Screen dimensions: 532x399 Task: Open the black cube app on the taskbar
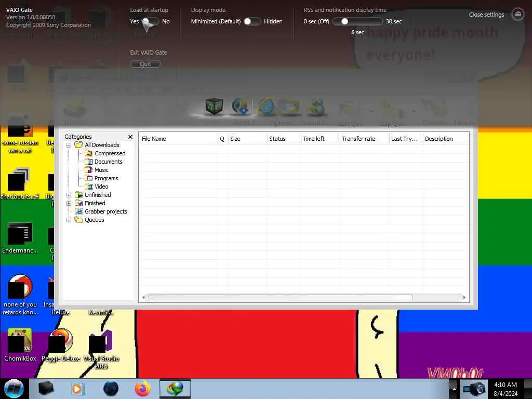[46, 389]
